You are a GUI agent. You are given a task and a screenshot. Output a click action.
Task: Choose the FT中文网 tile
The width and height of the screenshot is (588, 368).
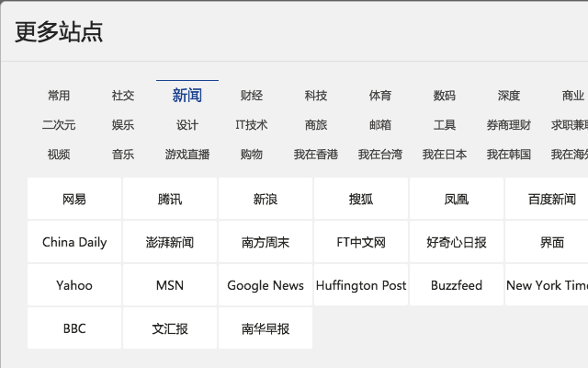coord(361,242)
